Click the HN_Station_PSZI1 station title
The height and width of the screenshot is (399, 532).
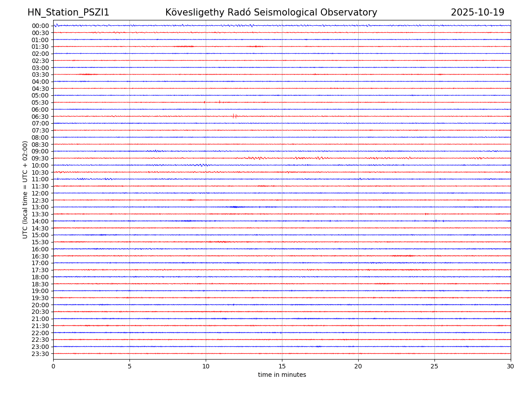[x=68, y=12]
